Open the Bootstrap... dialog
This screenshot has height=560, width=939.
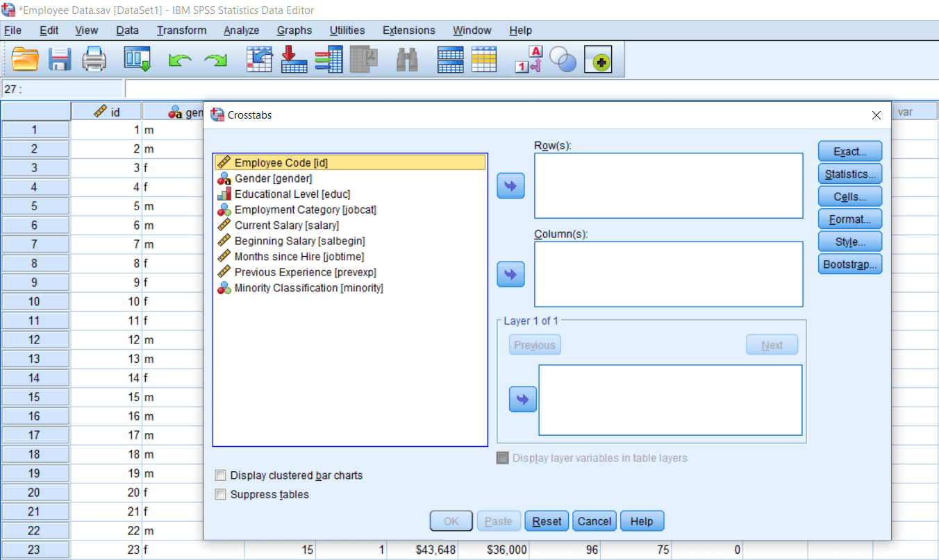click(x=850, y=264)
